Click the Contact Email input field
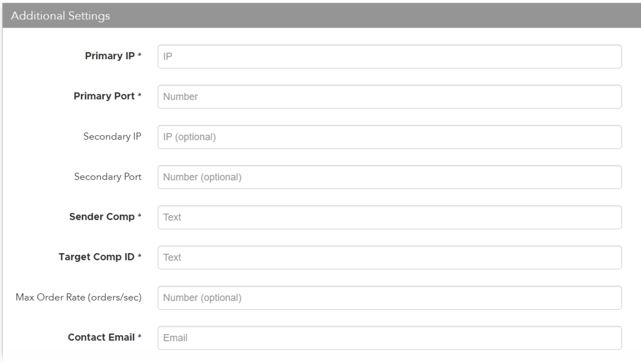Screen dimensions: 641x364 (389, 338)
